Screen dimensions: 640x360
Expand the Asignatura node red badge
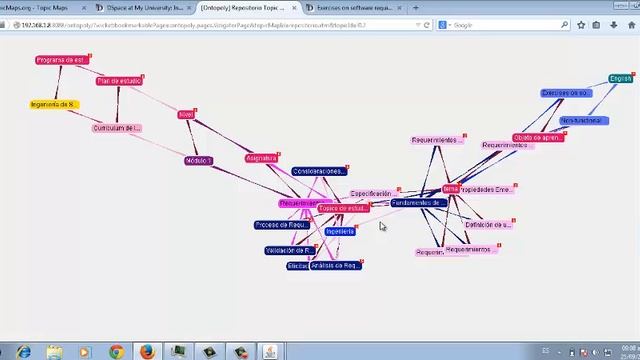(x=279, y=154)
